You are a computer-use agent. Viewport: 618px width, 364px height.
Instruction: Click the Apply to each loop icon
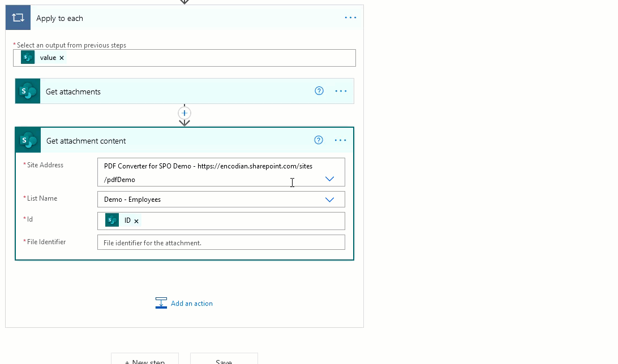click(x=18, y=18)
